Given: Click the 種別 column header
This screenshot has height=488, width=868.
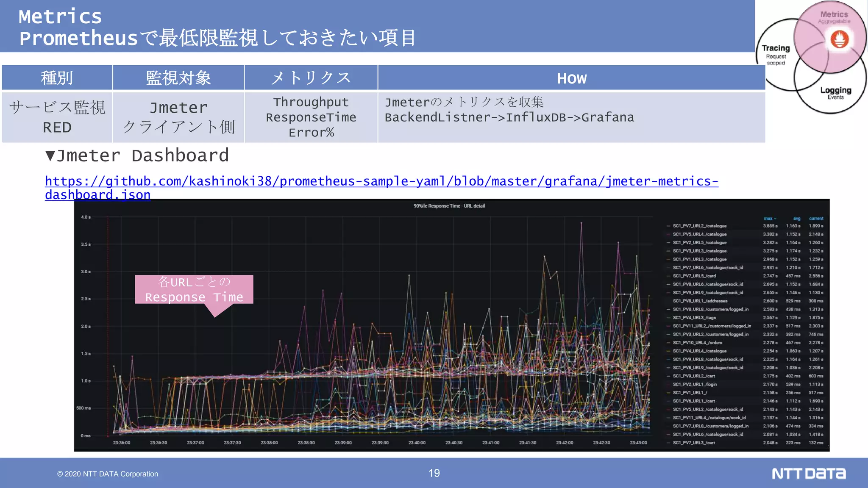Looking at the screenshot, I should click(x=57, y=78).
